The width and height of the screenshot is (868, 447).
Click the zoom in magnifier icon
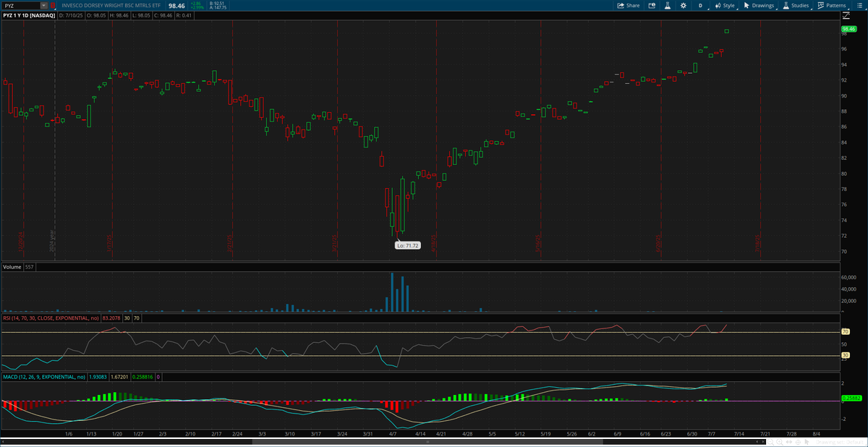(780, 442)
